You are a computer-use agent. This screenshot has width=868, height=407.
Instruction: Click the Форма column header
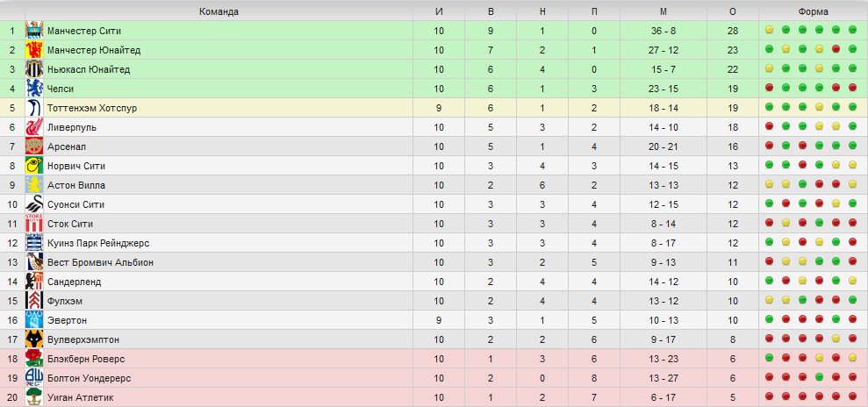[814, 11]
